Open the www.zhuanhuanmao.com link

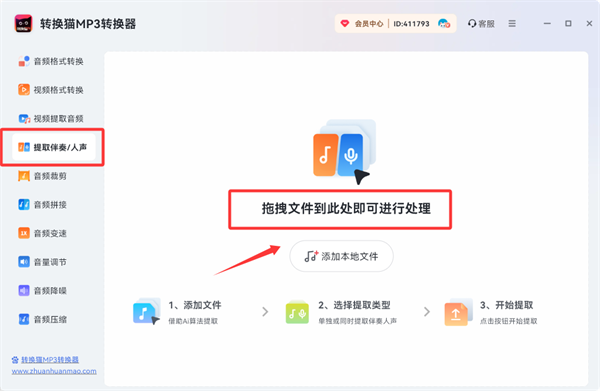point(54,371)
